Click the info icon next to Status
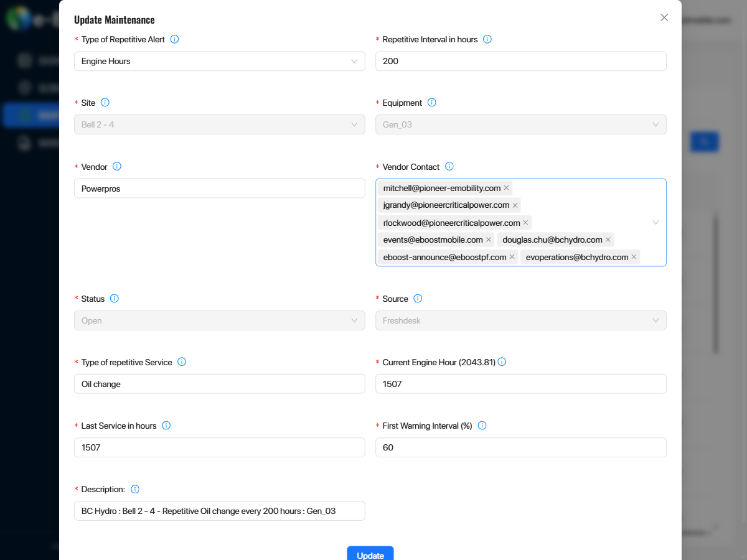This screenshot has height=560, width=747. pyautogui.click(x=115, y=299)
